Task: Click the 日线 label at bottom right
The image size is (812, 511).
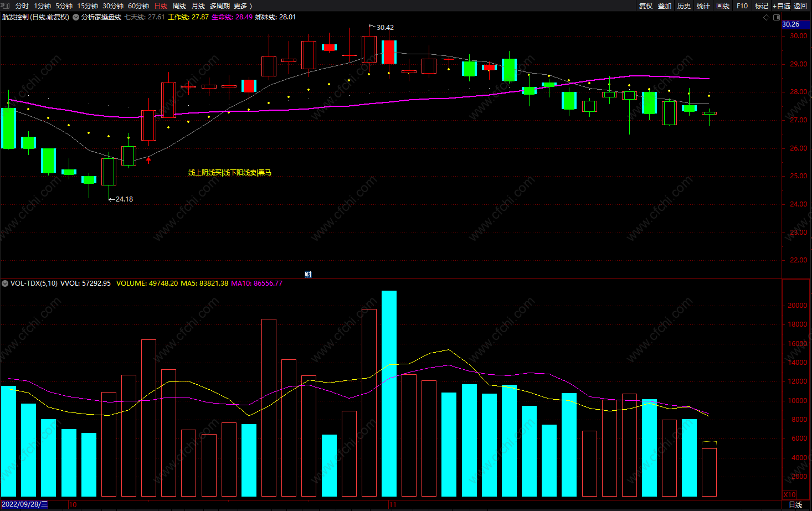Action: (795, 504)
